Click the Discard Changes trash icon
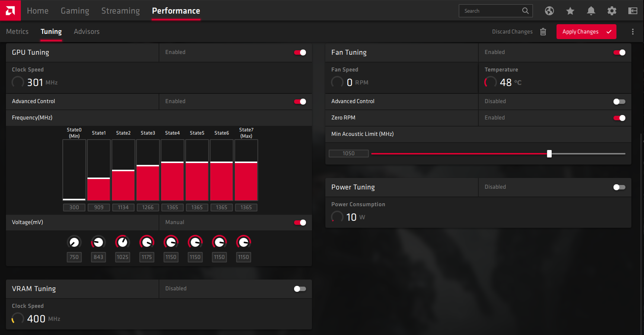 tap(543, 32)
